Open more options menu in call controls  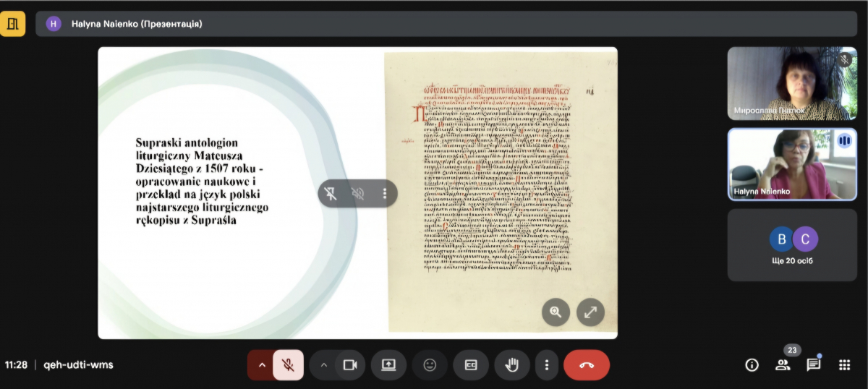(547, 365)
